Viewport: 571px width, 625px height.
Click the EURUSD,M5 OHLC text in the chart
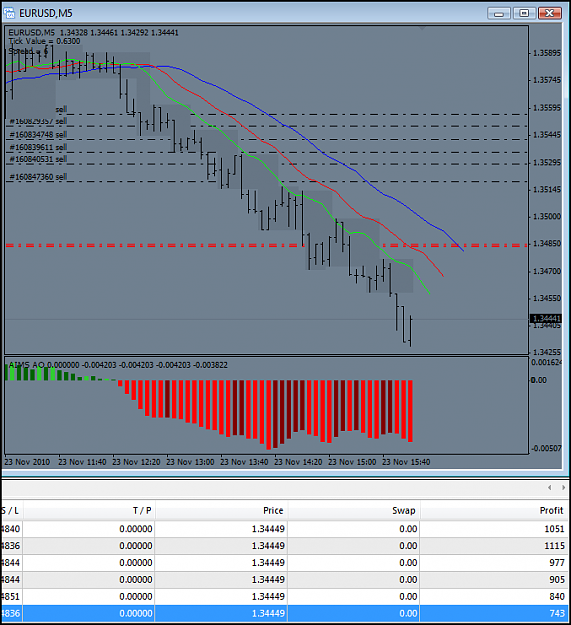[94, 33]
